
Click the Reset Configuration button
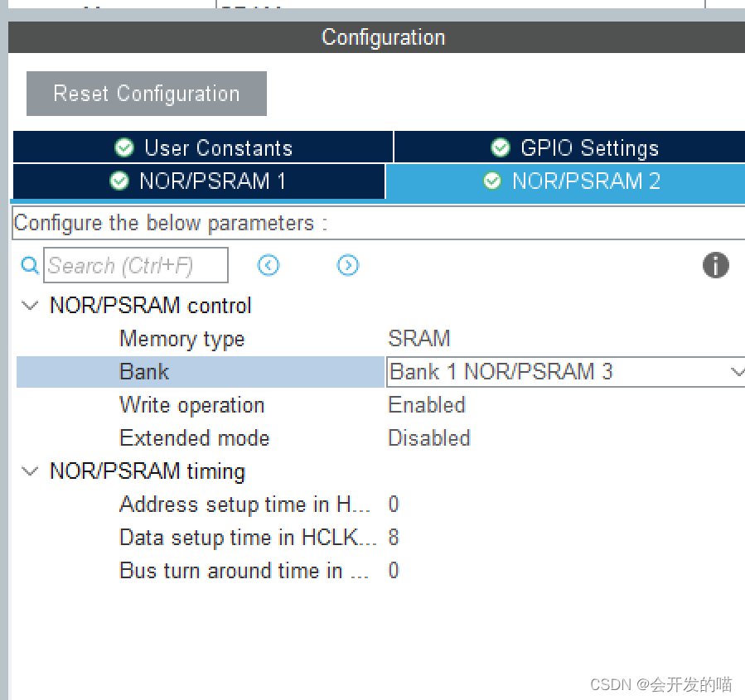(x=146, y=93)
